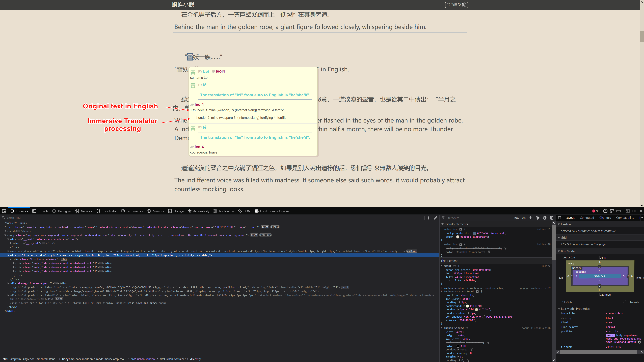Grab a color with the eyedropper
644x362 pixels.
point(435,218)
